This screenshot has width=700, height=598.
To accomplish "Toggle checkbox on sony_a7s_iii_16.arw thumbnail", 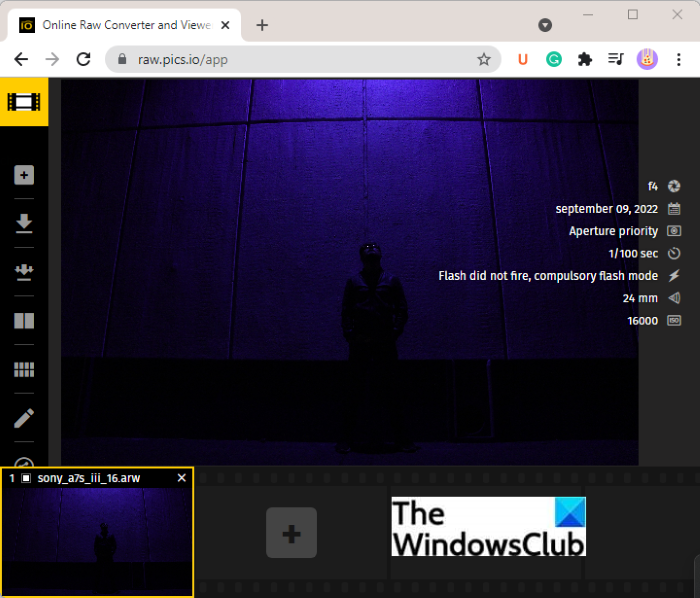I will (x=26, y=478).
